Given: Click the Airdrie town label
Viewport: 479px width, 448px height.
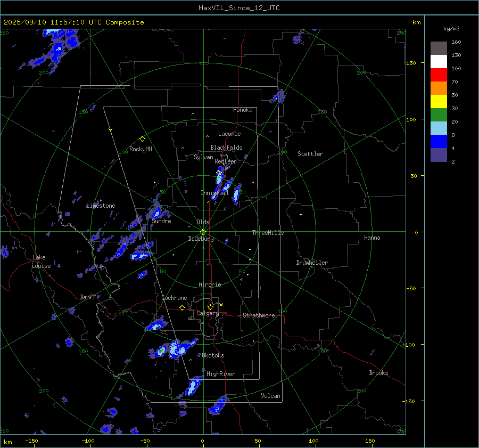Looking at the screenshot, I should point(210,284).
